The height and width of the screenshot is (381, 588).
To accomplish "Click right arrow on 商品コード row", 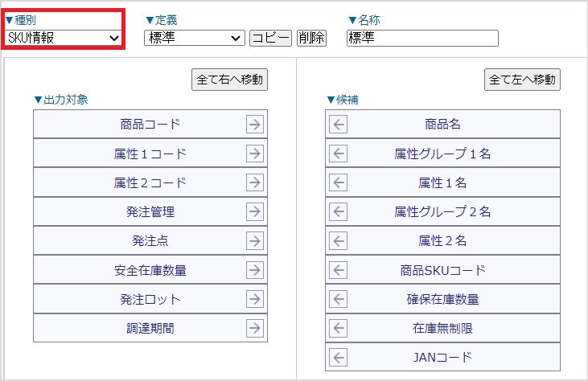I will click(x=255, y=125).
